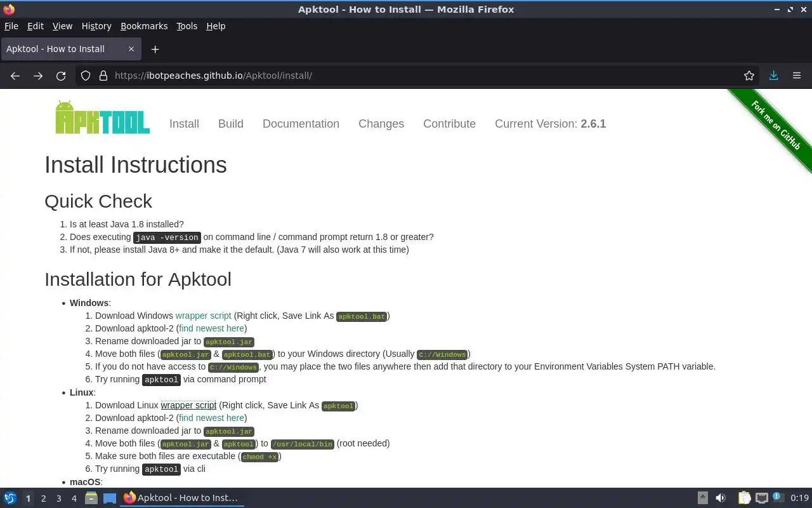Click the Windows wrapper script link
812x508 pixels.
coord(204,316)
